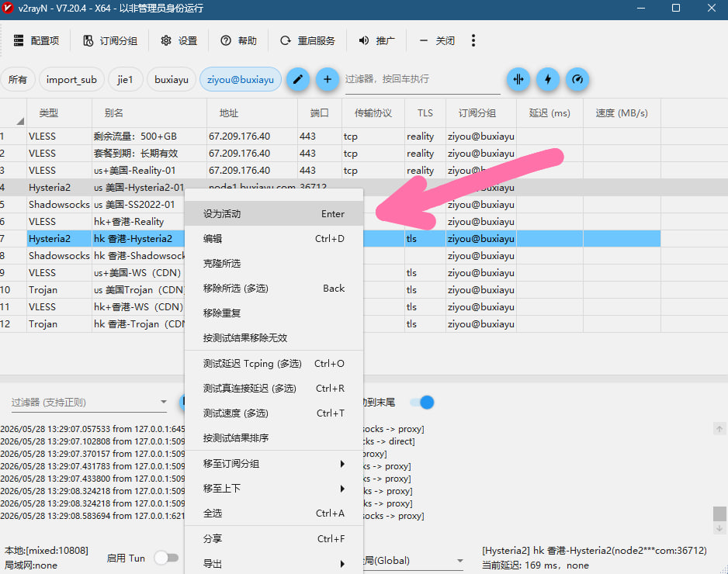
Task: Sort by the 地址 column header
Action: pos(252,112)
